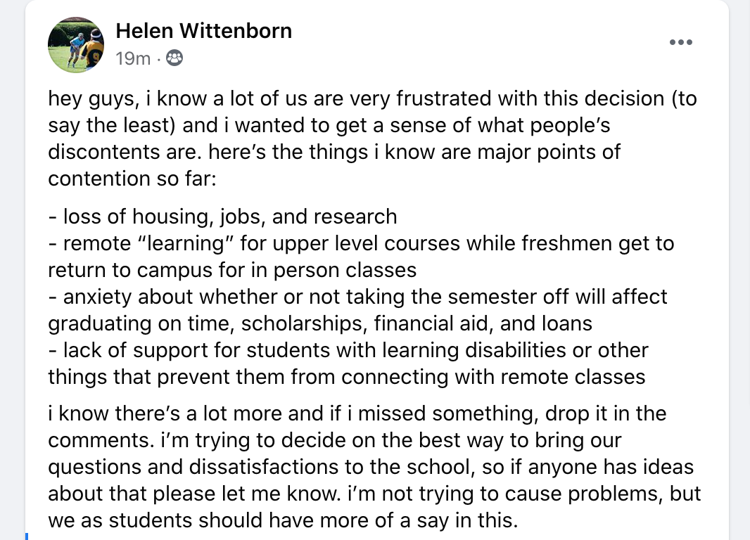
Task: Click the final line "we as students should have"
Action: 283,521
